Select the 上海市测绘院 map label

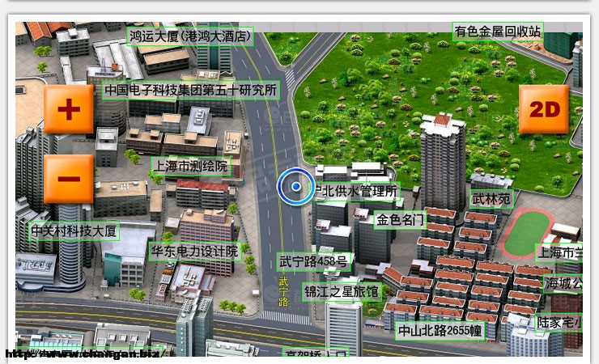pos(191,167)
